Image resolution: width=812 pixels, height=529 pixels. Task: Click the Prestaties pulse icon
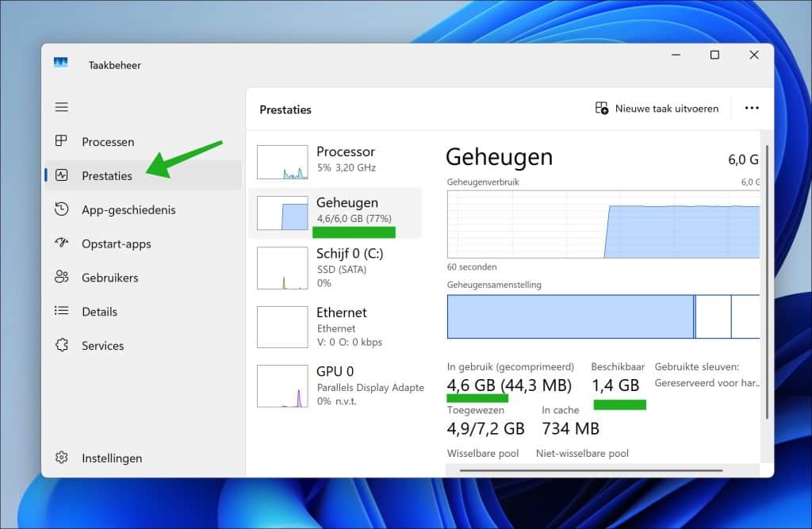click(62, 175)
